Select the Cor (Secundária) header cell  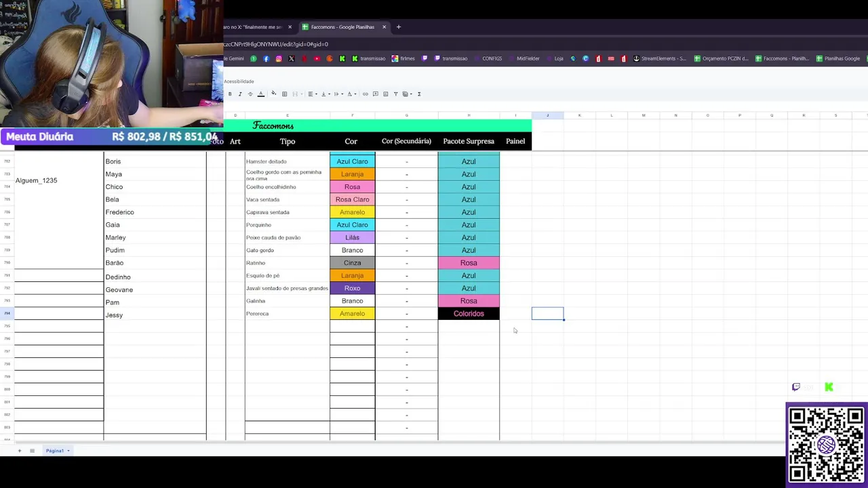[x=406, y=141]
